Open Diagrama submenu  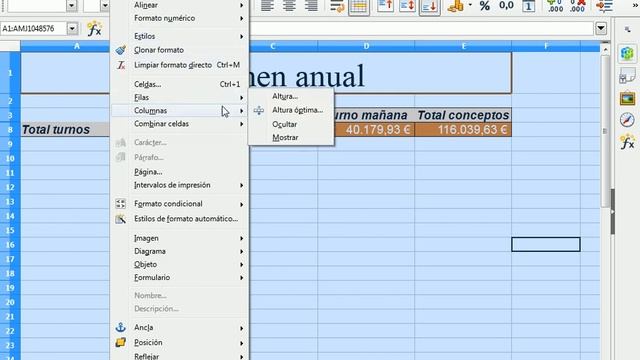click(x=180, y=251)
